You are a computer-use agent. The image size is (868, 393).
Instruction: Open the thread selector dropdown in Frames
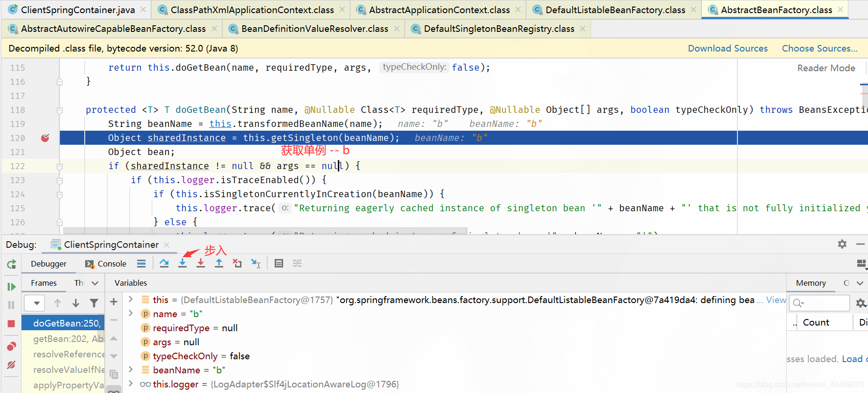(x=35, y=303)
